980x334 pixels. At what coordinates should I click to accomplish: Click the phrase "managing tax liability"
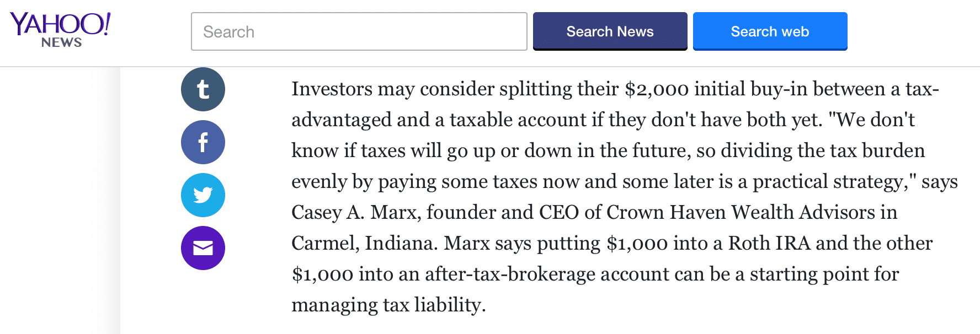[x=388, y=305]
